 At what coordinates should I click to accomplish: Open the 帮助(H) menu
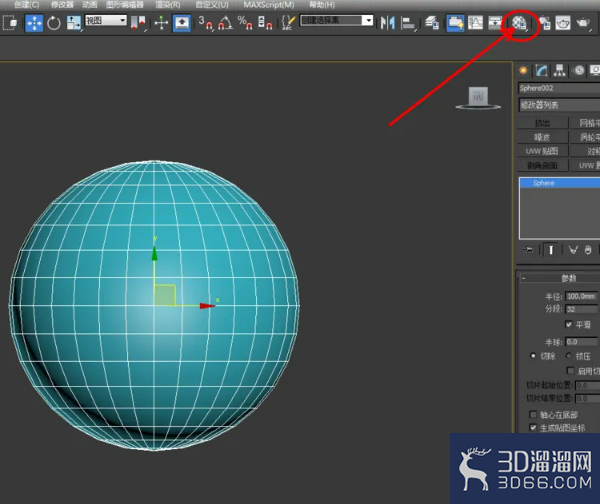pyautogui.click(x=322, y=5)
